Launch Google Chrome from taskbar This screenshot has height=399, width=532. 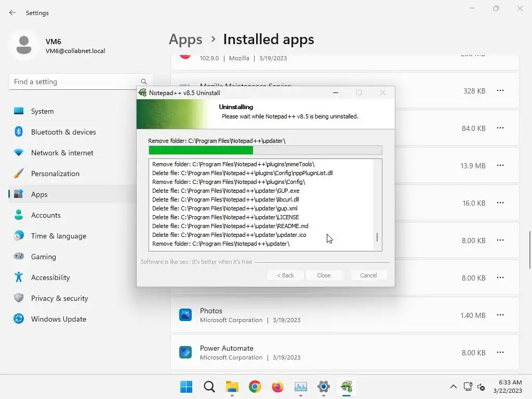(x=255, y=387)
